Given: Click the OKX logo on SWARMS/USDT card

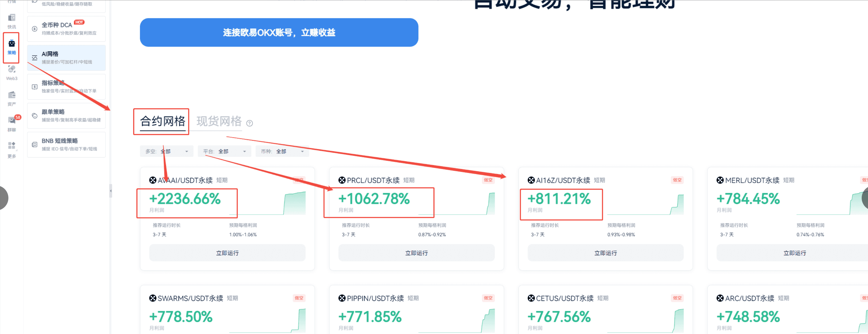Looking at the screenshot, I should tap(153, 298).
